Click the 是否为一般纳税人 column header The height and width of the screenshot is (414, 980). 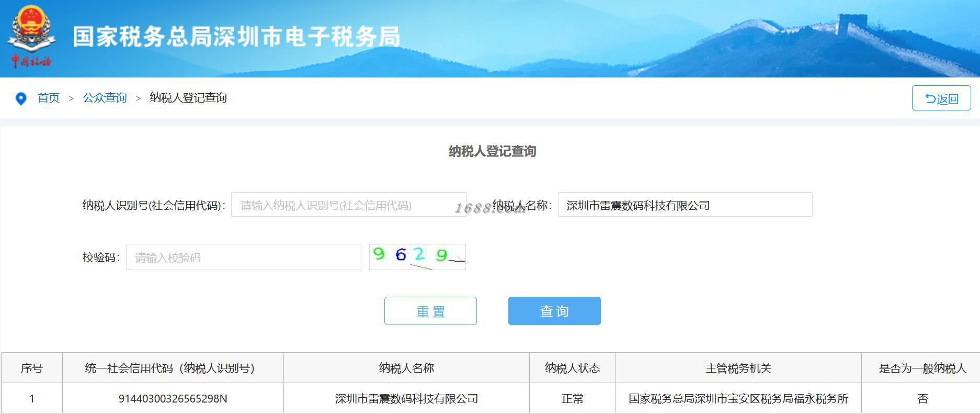[x=921, y=368]
